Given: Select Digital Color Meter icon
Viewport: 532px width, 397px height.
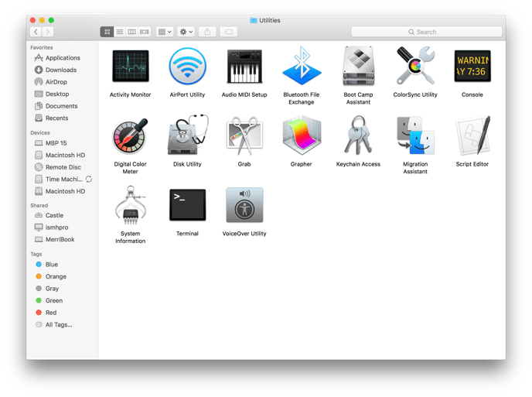Looking at the screenshot, I should pyautogui.click(x=130, y=136).
